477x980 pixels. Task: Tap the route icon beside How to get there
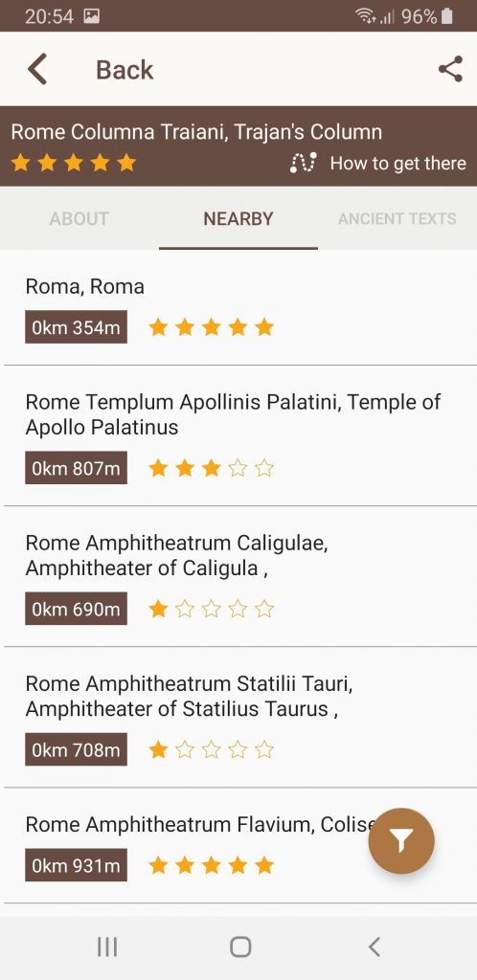304,163
